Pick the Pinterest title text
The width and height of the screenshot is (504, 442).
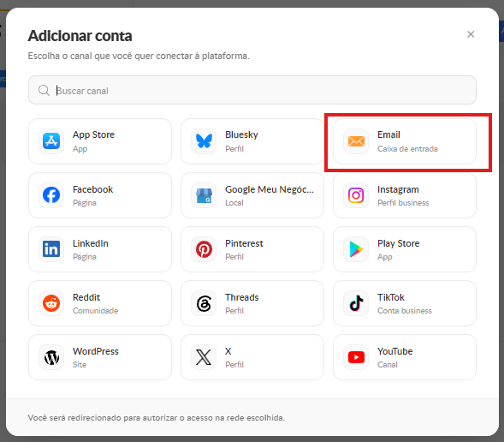pyautogui.click(x=244, y=243)
